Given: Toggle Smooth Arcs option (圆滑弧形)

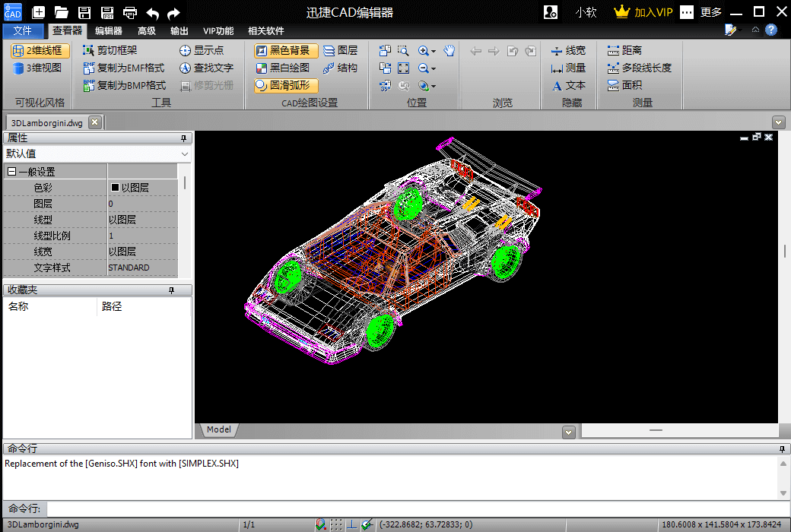Looking at the screenshot, I should (286, 86).
